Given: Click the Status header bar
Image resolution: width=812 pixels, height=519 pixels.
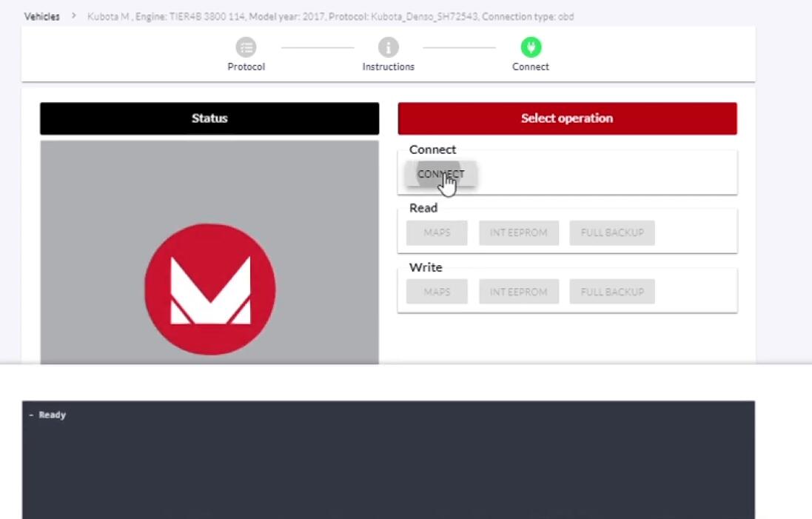Looking at the screenshot, I should pos(209,118).
